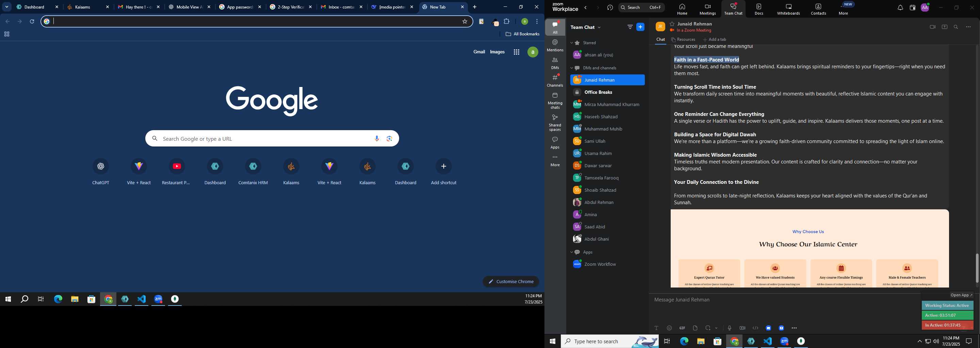Star the Junaid Rehman conversation
Viewport: 980px width, 348px height.
click(x=672, y=24)
